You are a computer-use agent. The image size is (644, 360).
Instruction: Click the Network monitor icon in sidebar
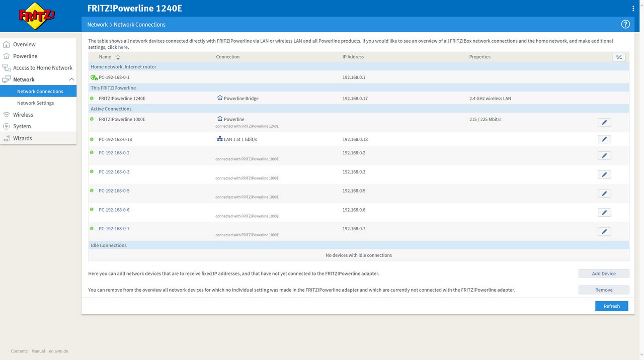tap(7, 79)
